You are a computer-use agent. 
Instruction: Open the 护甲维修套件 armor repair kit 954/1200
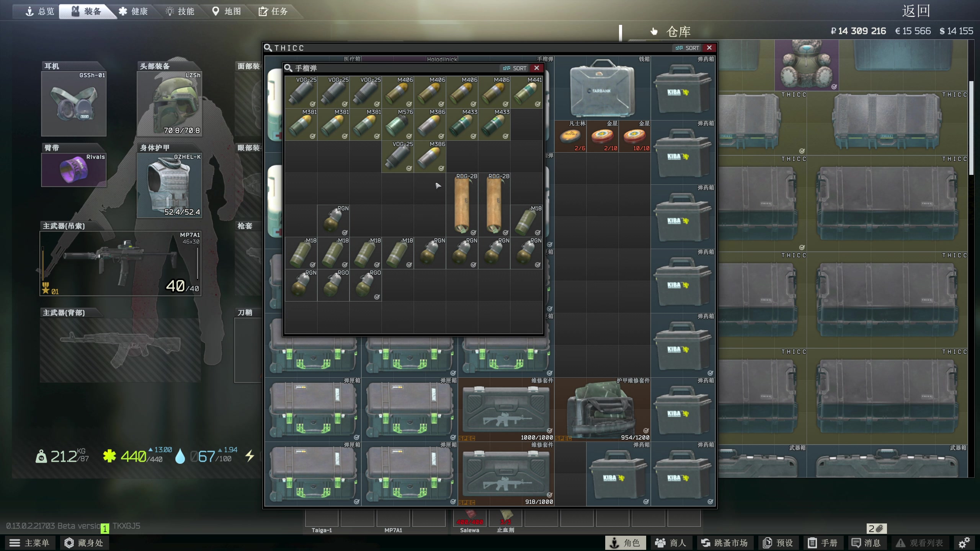[603, 409]
